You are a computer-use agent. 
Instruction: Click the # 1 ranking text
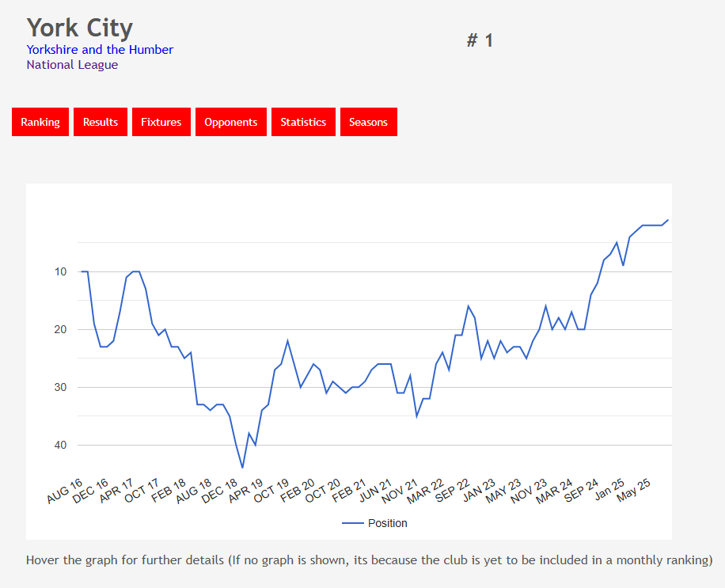tap(480, 40)
